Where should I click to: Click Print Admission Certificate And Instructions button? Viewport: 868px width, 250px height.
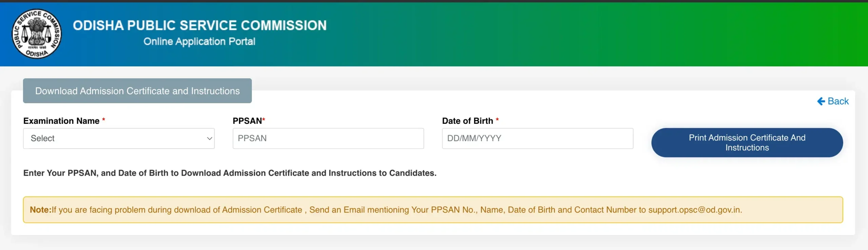pyautogui.click(x=747, y=142)
